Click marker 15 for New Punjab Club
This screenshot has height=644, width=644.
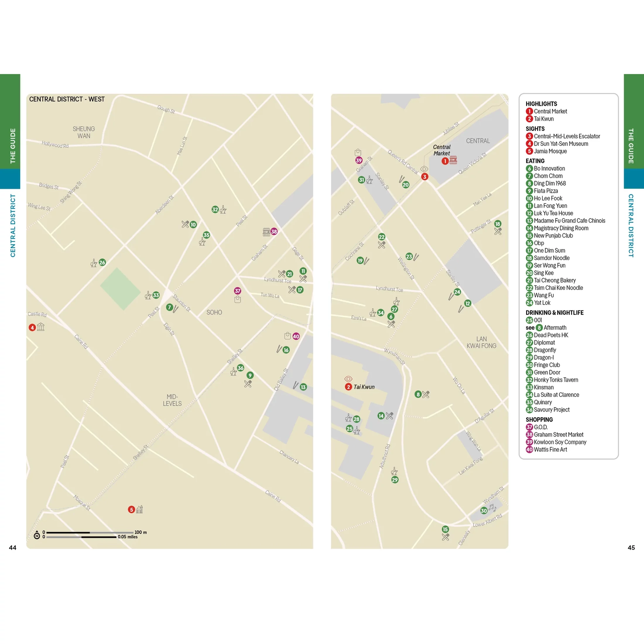[x=445, y=529]
